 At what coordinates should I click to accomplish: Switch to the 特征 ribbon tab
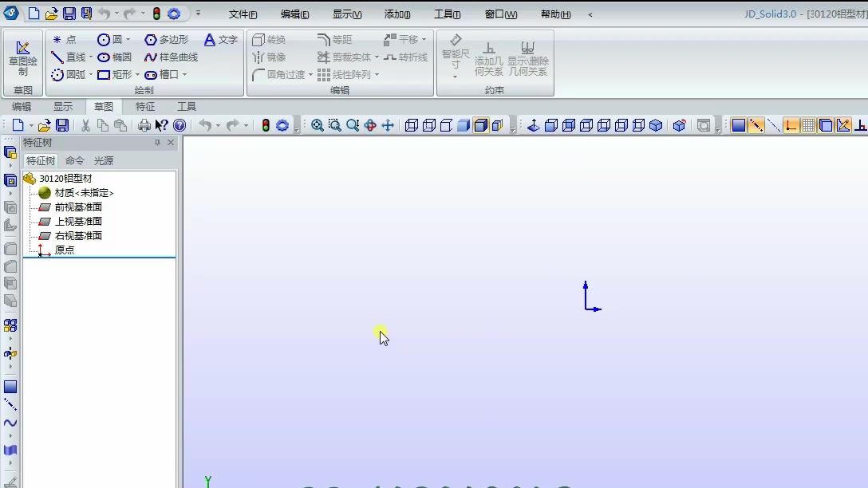(x=145, y=107)
